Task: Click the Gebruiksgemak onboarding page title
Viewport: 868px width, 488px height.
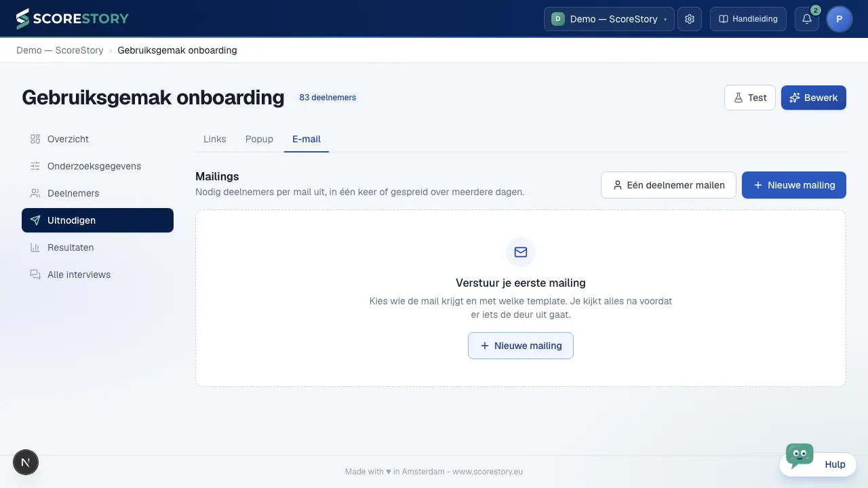Action: 153,98
